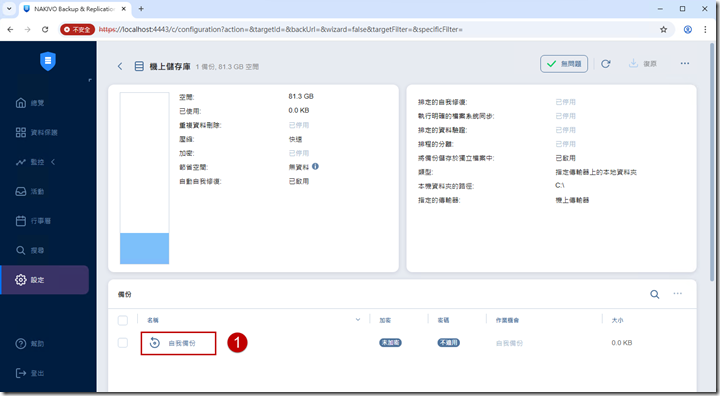Click the 自動自我修復 label
The image size is (720, 396).
[200, 181]
